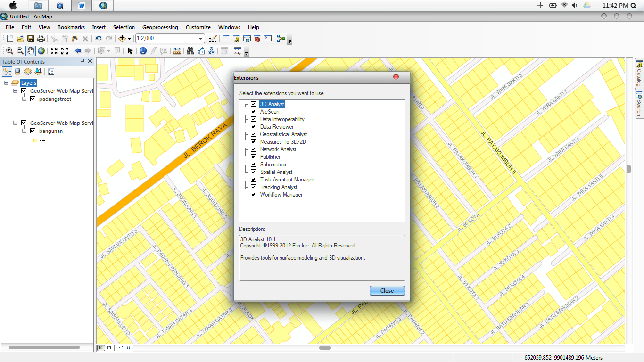Viewport: 644px width, 362px height.
Task: Hide the padangstreet layer
Action: coord(33,99)
